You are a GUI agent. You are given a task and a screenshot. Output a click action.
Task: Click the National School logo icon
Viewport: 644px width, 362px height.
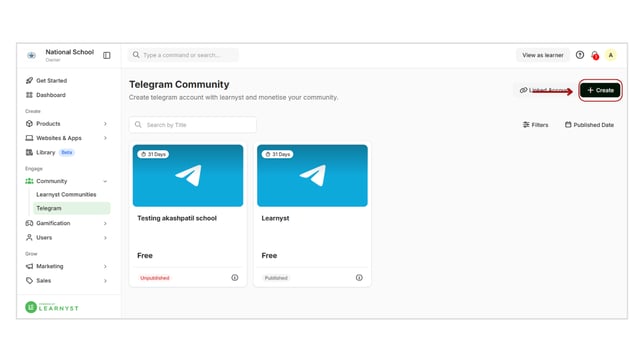click(31, 55)
